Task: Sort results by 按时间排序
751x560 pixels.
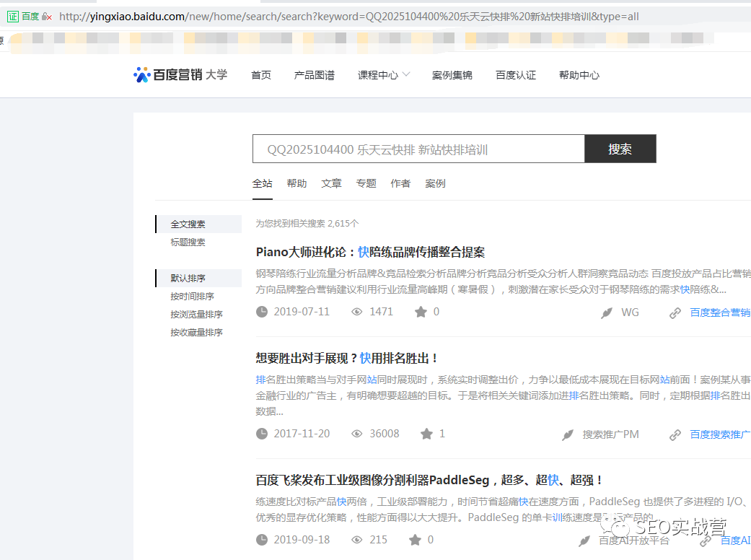Action: pyautogui.click(x=192, y=297)
